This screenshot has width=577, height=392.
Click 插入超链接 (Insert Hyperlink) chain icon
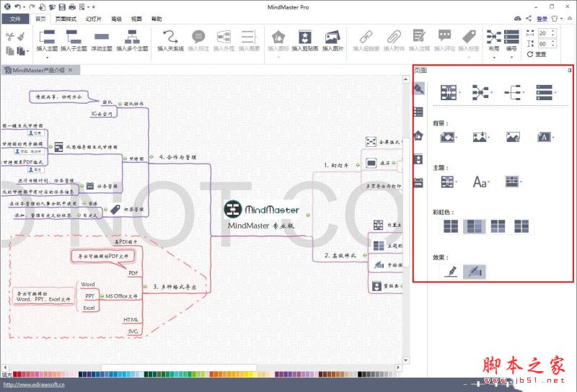pyautogui.click(x=366, y=37)
